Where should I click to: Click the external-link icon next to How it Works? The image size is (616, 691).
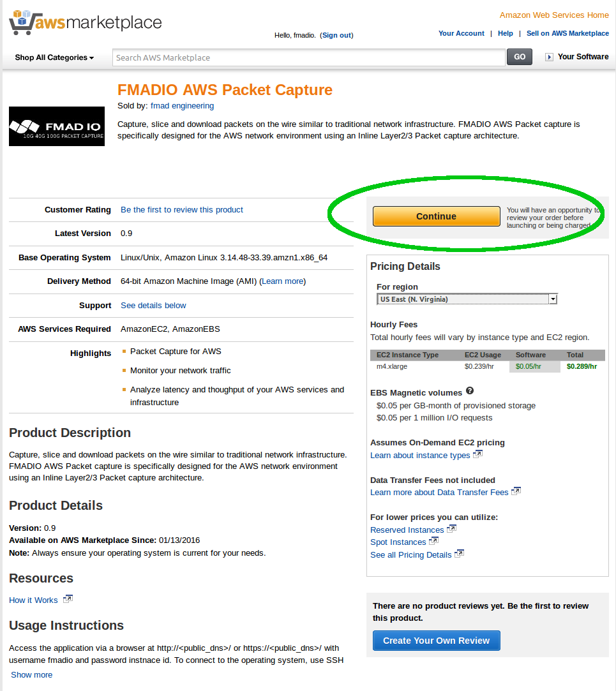(67, 598)
